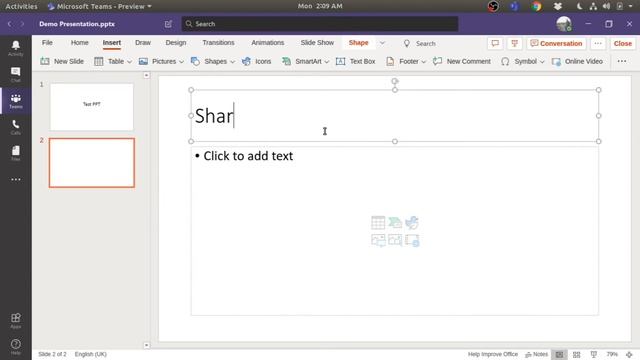Viewport: 640px width, 360px height.
Task: Insert an Online Video
Action: click(x=577, y=61)
